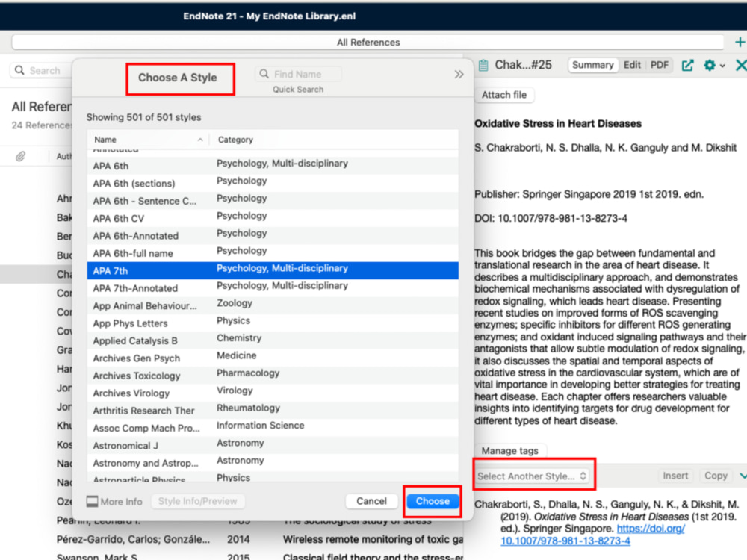Select the Astronomy and Astrop... style
Screen dimensions: 747x560
pyautogui.click(x=273, y=462)
